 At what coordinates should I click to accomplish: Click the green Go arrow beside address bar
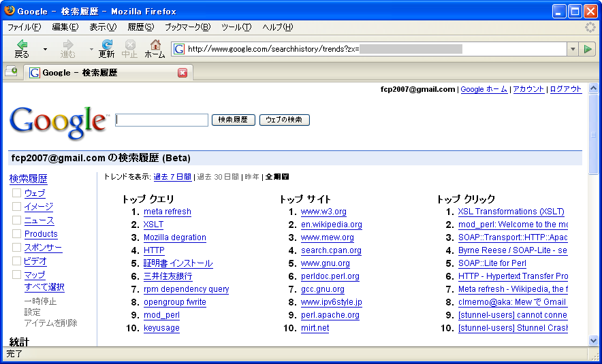pyautogui.click(x=588, y=49)
